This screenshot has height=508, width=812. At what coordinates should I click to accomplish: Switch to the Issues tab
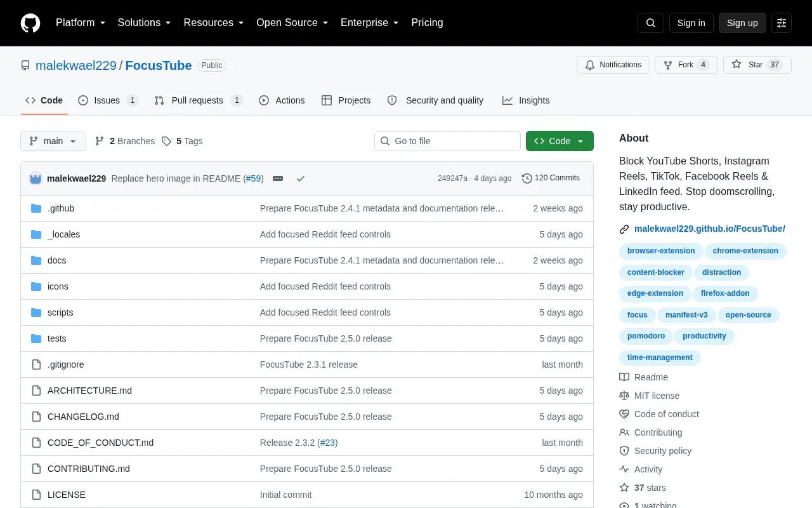pos(108,100)
